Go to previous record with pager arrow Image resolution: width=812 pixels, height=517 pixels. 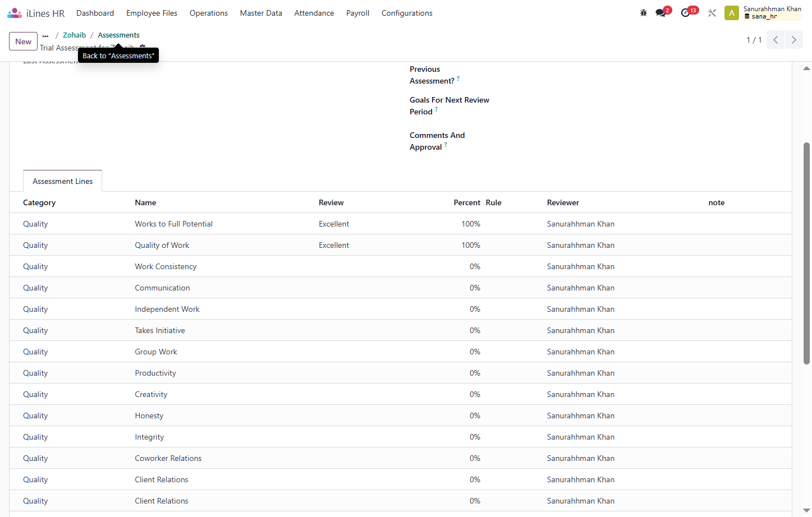tap(776, 40)
